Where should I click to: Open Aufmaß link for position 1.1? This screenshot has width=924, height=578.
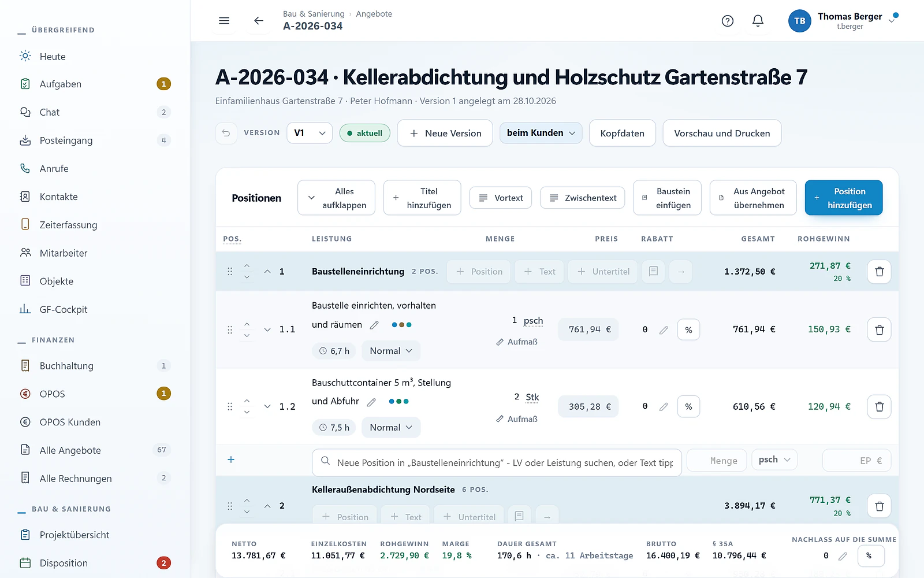pos(517,342)
